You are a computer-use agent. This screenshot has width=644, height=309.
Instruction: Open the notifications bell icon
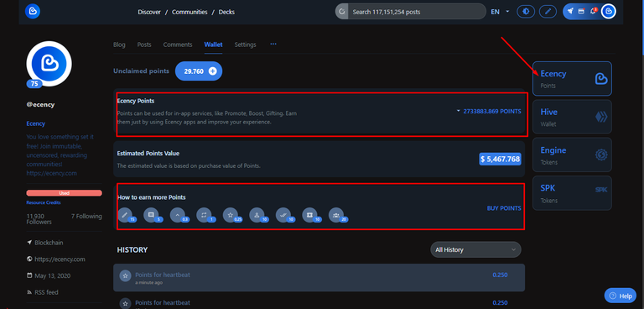tap(593, 12)
